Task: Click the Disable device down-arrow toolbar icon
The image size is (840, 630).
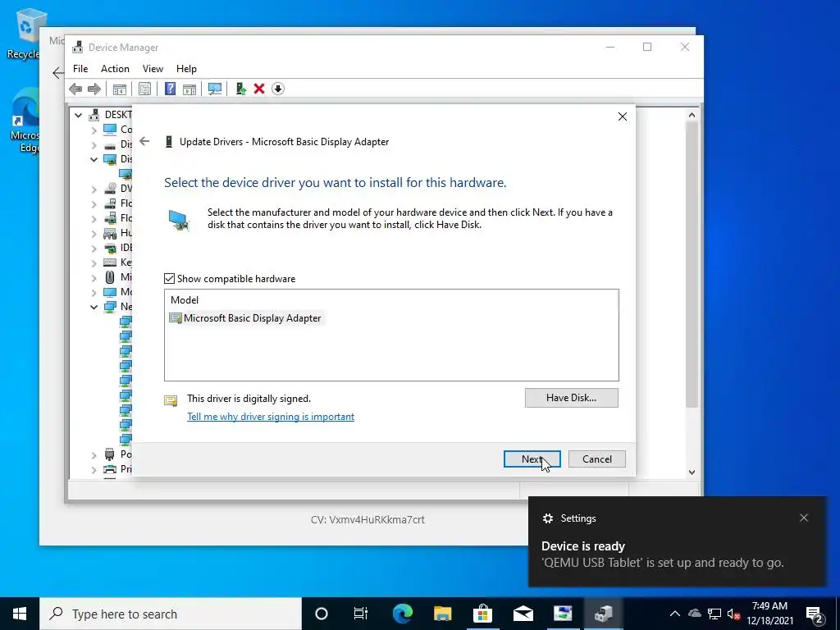Action: pyautogui.click(x=277, y=89)
